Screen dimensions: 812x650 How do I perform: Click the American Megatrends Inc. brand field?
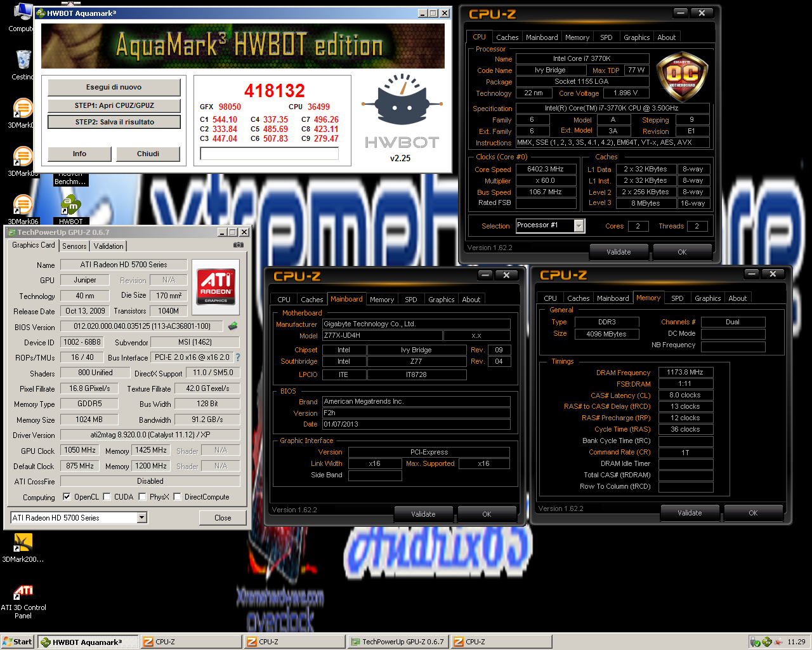click(x=416, y=401)
